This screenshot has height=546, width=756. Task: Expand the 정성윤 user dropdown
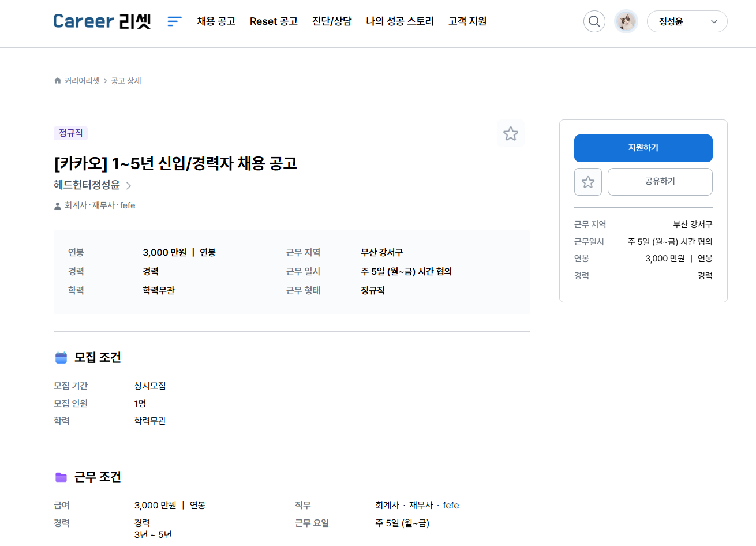(687, 21)
